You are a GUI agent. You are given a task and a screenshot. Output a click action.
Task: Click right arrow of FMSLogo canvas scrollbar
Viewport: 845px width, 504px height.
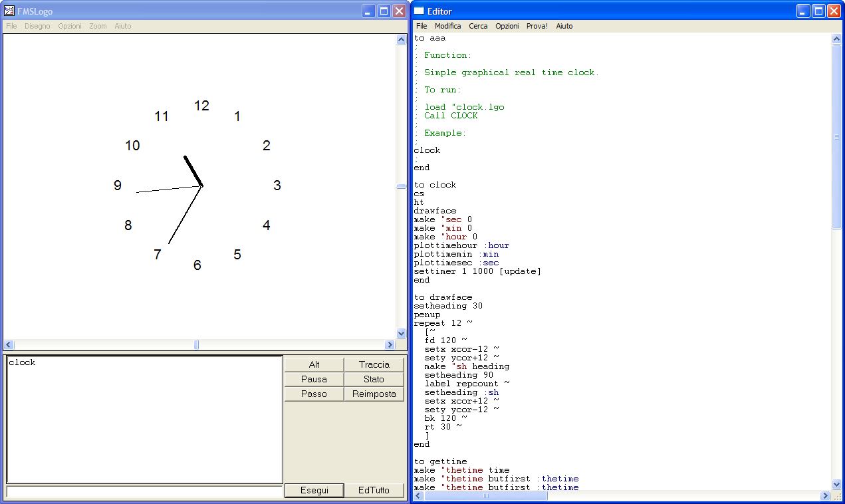390,344
